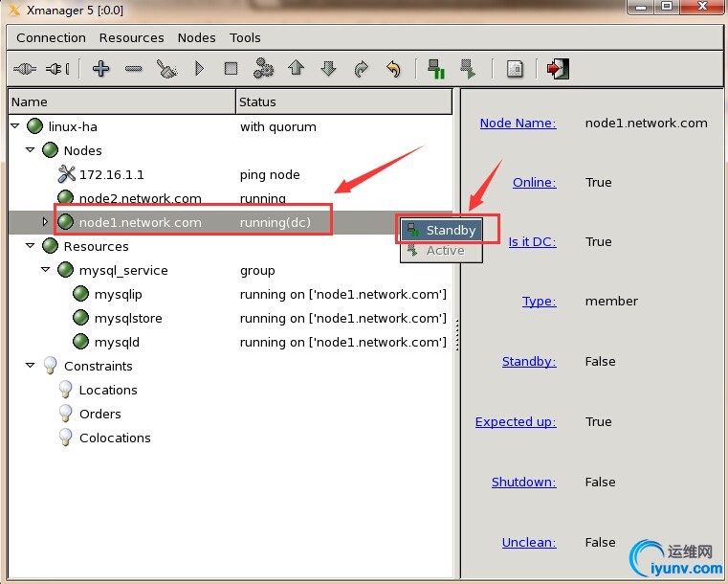
Task: Click the Stop resource square icon
Action: [231, 69]
